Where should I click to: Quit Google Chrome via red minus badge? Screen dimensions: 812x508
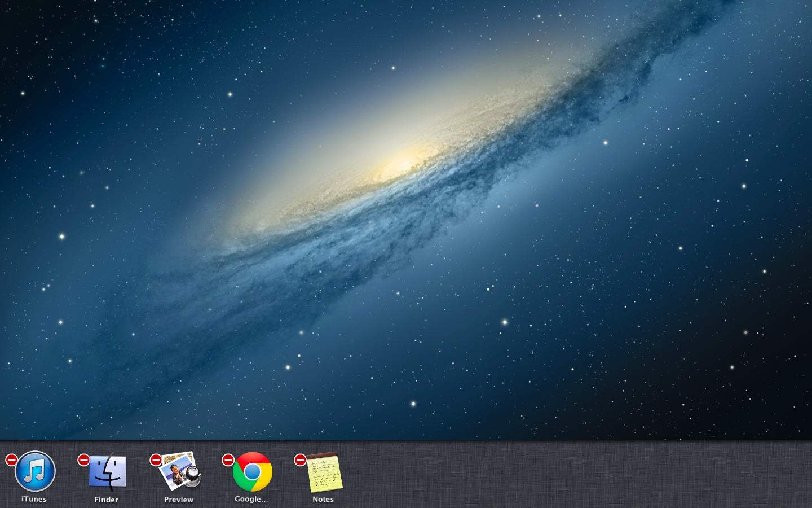point(228,459)
